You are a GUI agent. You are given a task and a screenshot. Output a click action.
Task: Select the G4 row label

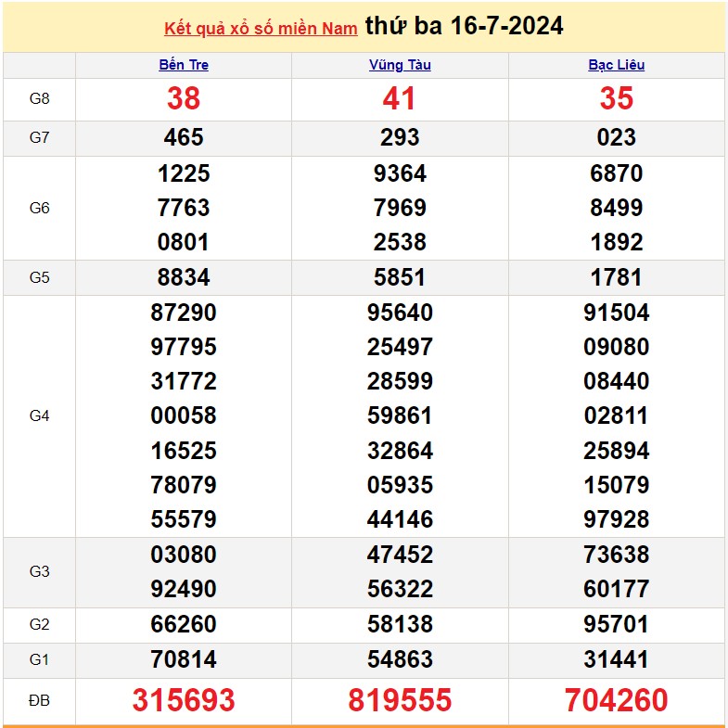click(40, 416)
